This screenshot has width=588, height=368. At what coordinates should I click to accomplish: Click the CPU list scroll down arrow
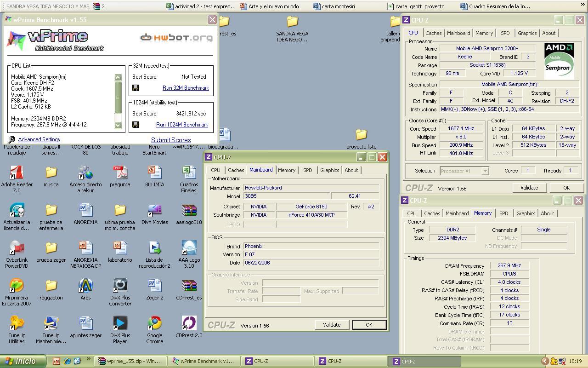click(x=118, y=125)
